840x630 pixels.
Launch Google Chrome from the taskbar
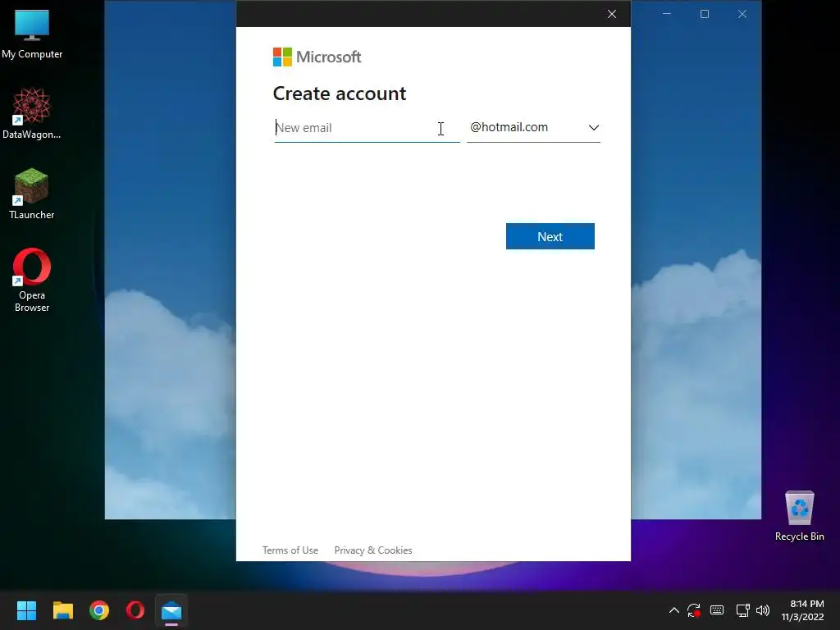(99, 610)
